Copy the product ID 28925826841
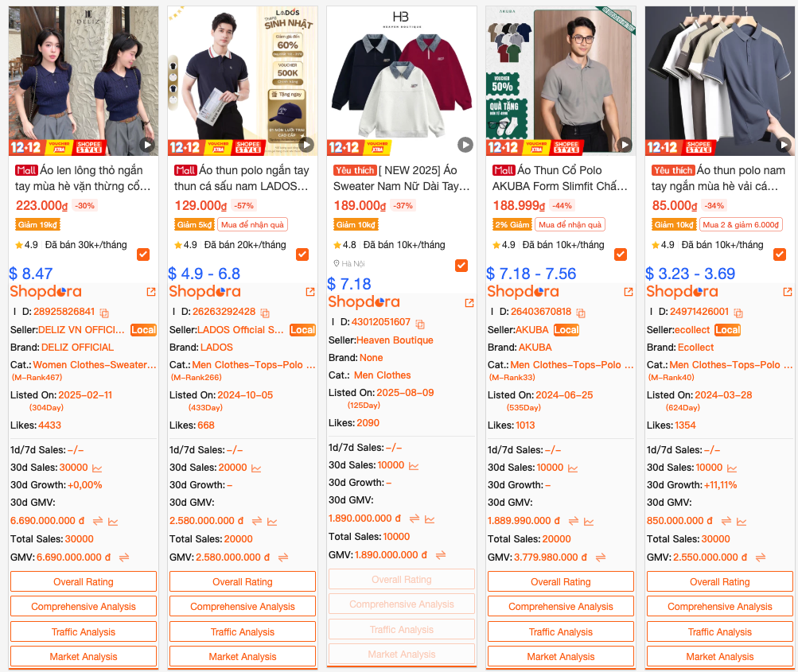This screenshot has width=798, height=672. tap(104, 313)
